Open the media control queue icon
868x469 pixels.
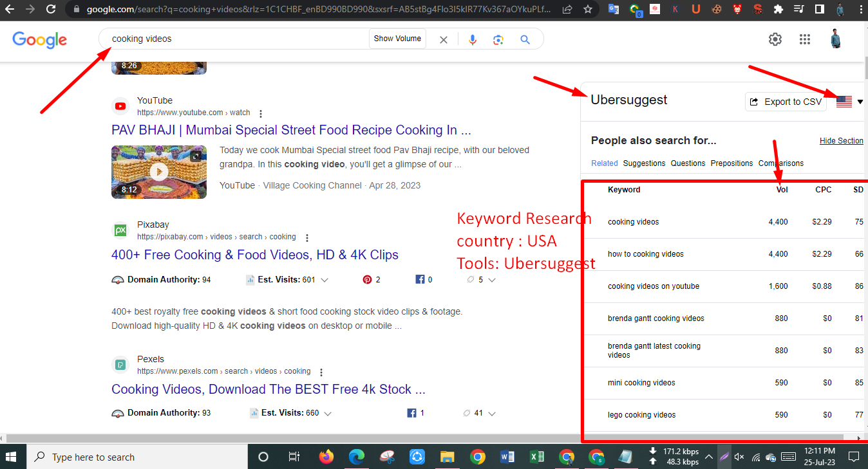(x=798, y=10)
